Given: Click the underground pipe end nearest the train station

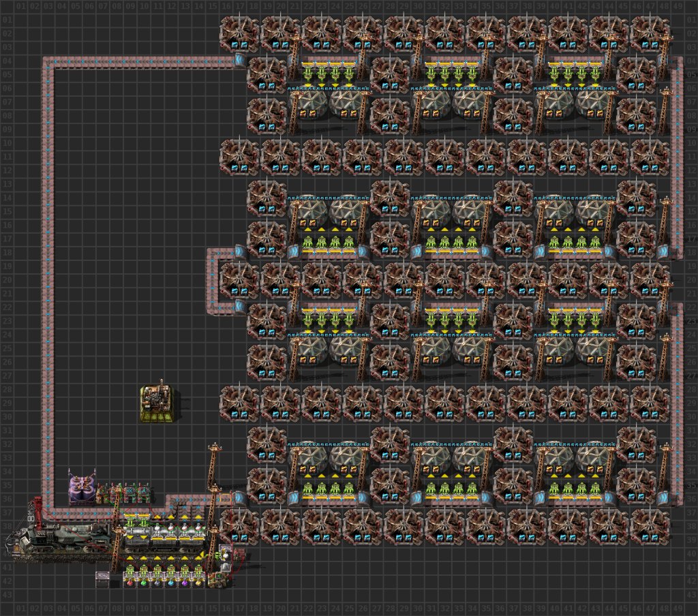Looking at the screenshot, I should point(239,499).
